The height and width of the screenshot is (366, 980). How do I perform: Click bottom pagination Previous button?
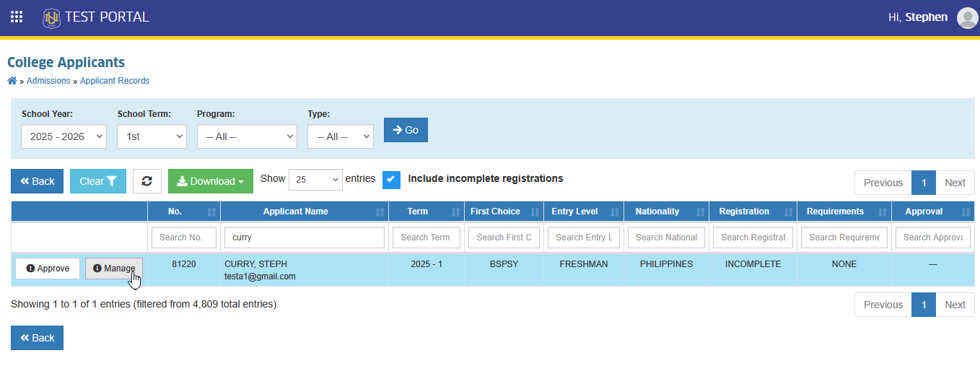pyautogui.click(x=883, y=305)
